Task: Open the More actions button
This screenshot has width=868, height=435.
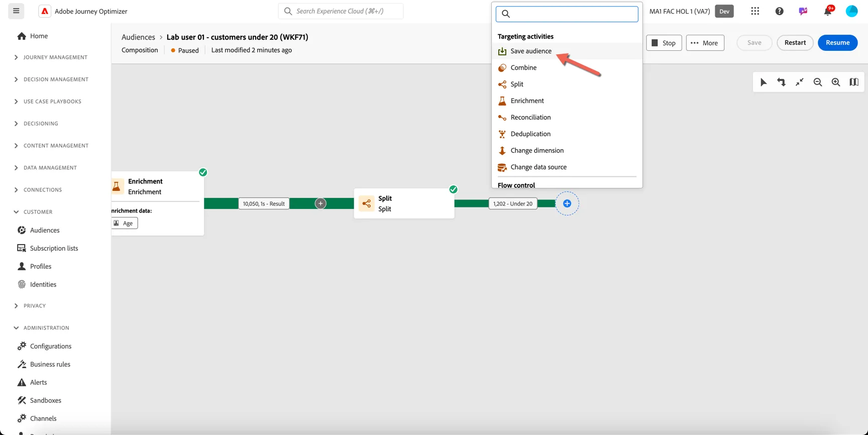Action: tap(705, 43)
